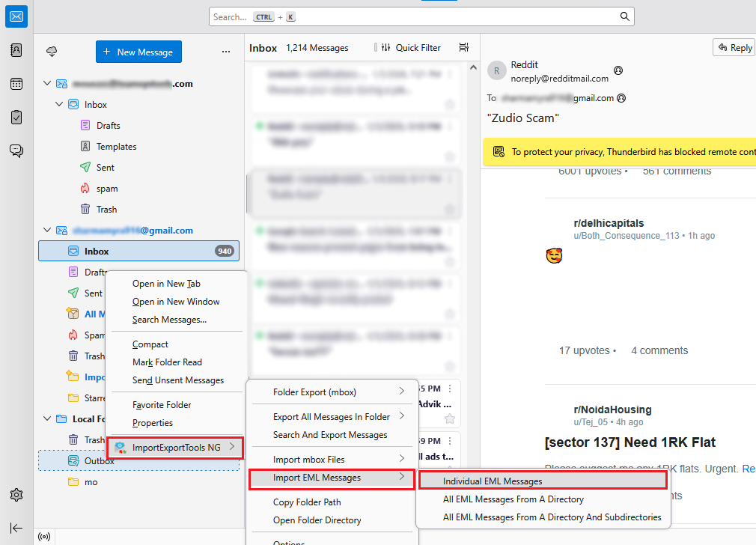Open the Chat space

[x=16, y=150]
